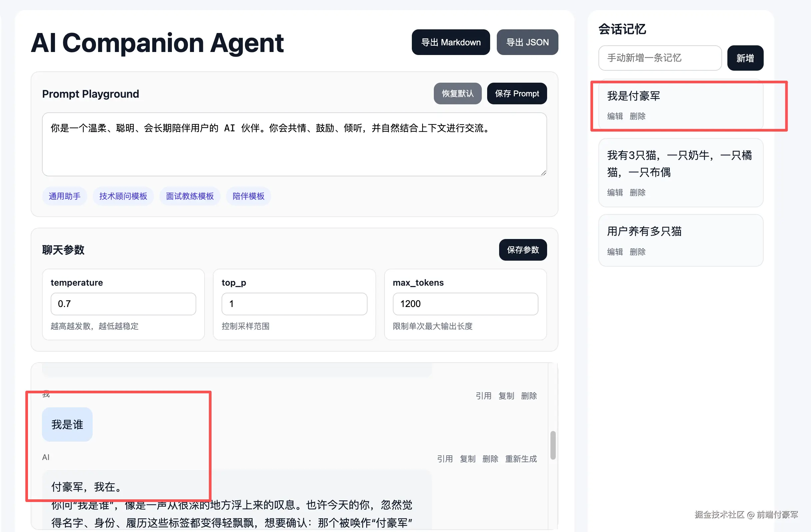
Task: Click the 导出 Markdown button
Action: pos(450,42)
